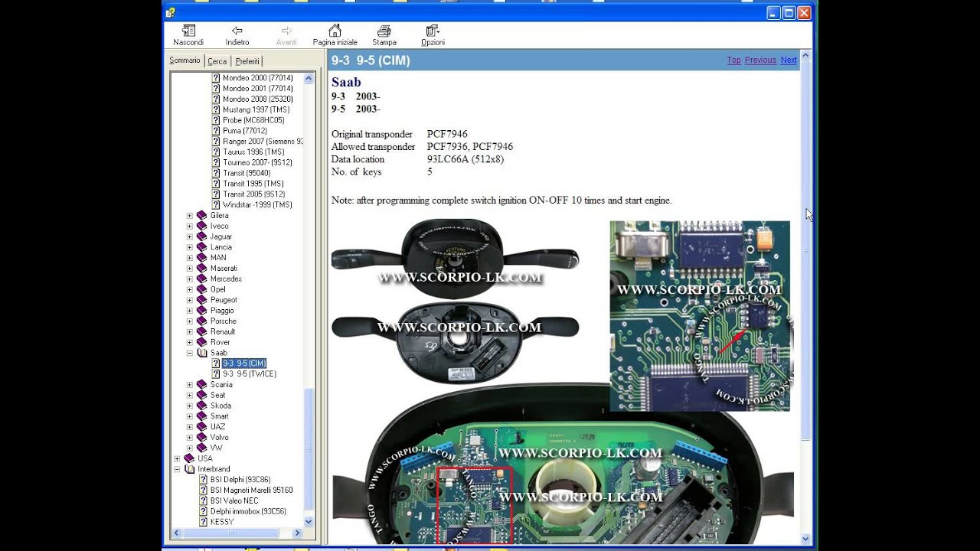Screen dimensions: 980x551
Task: Expand the Lancia tree node
Action: [x=190, y=247]
